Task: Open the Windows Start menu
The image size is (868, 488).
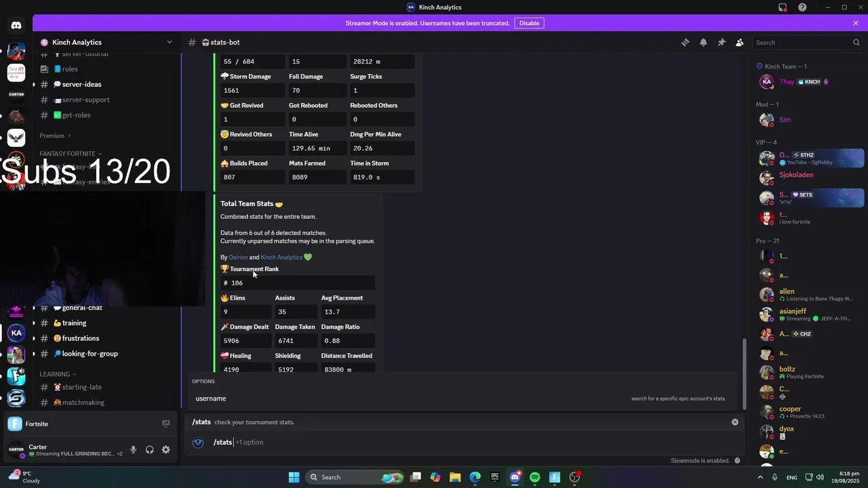Action: click(x=294, y=477)
